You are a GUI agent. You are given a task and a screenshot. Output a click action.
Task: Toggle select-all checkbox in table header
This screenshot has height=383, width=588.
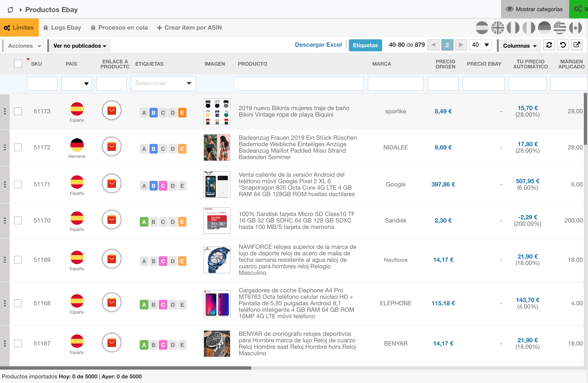point(18,64)
